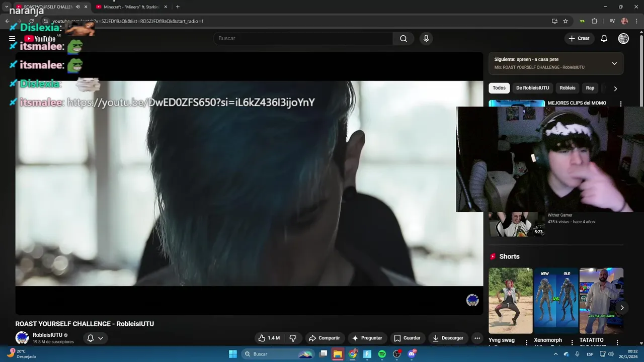Image resolution: width=644 pixels, height=362 pixels.
Task: Open the Yvng swag short thumbnail
Action: [x=510, y=301]
